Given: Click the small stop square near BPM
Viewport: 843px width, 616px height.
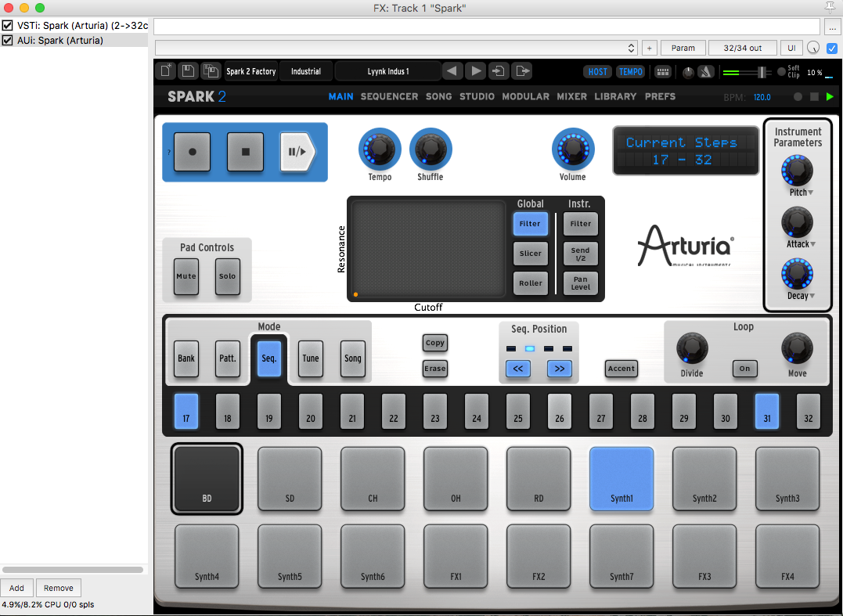Looking at the screenshot, I should coord(815,97).
